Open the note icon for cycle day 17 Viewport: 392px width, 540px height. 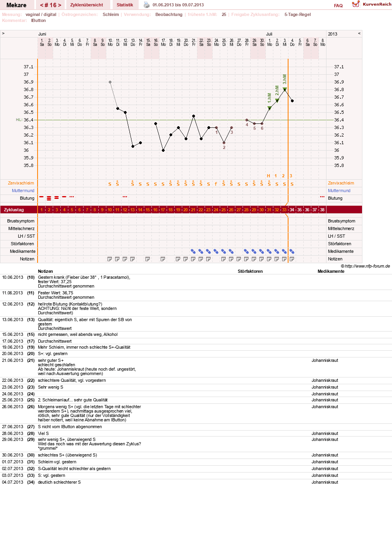pos(163,259)
